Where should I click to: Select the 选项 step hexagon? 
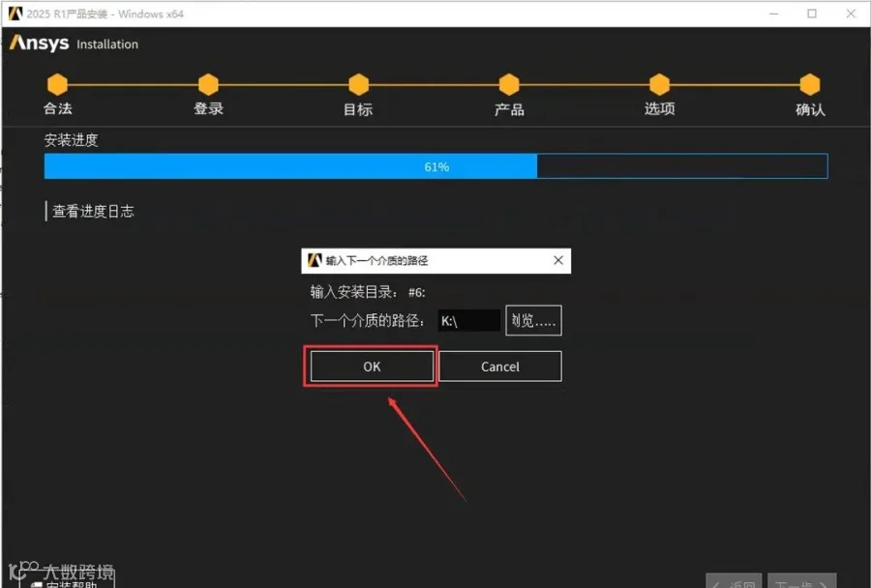tap(659, 84)
